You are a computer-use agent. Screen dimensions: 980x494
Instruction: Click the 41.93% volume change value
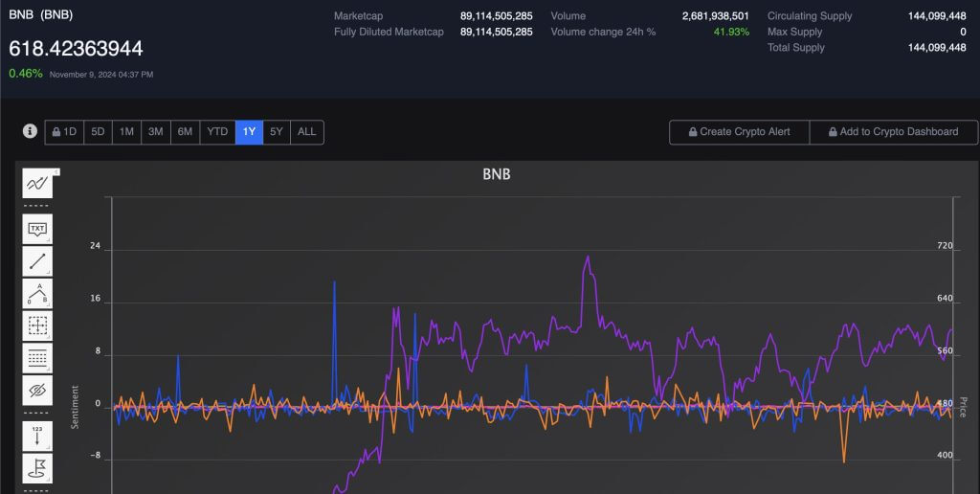[x=731, y=32]
